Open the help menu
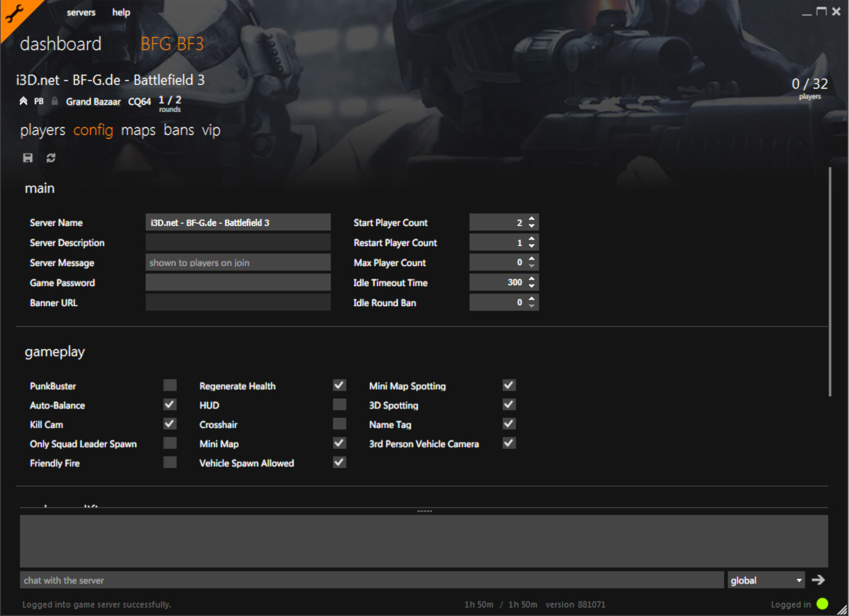 point(121,12)
